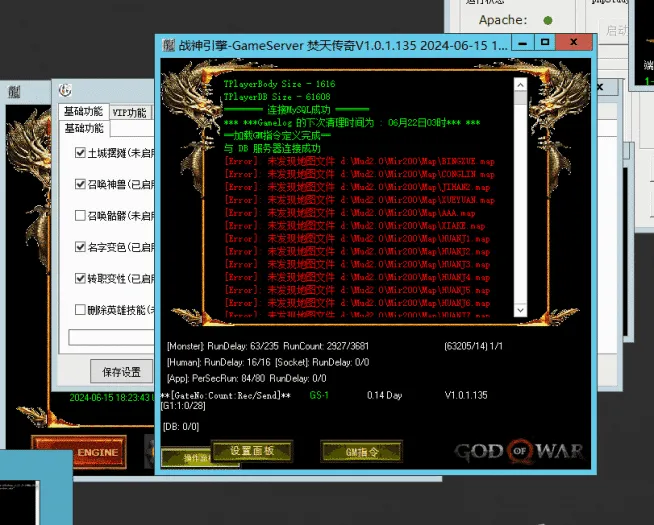Minimize the GameServer window

click(523, 43)
